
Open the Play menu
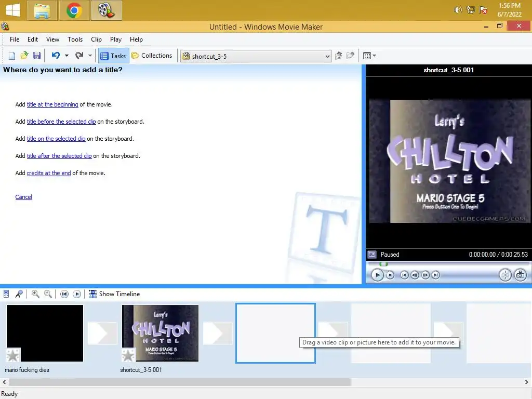click(x=116, y=39)
